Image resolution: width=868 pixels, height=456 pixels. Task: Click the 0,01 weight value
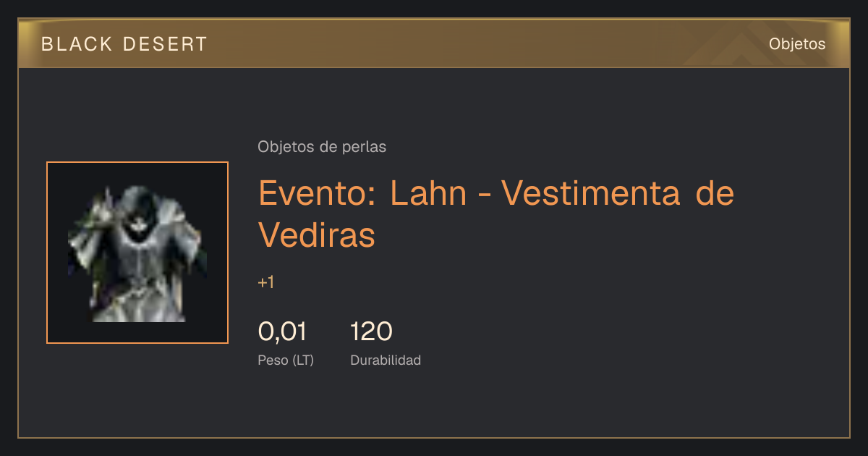[282, 332]
